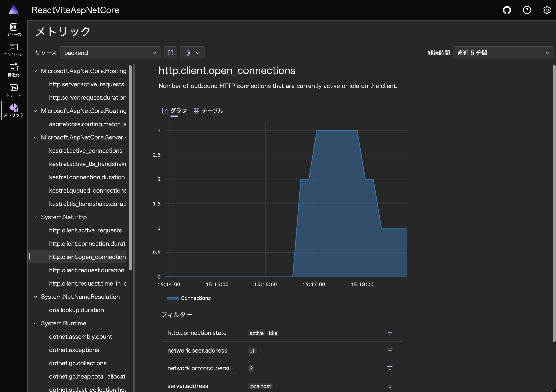
Task: Collapse the Microsoft.AspNetCore.Hosting group
Action: (35, 71)
